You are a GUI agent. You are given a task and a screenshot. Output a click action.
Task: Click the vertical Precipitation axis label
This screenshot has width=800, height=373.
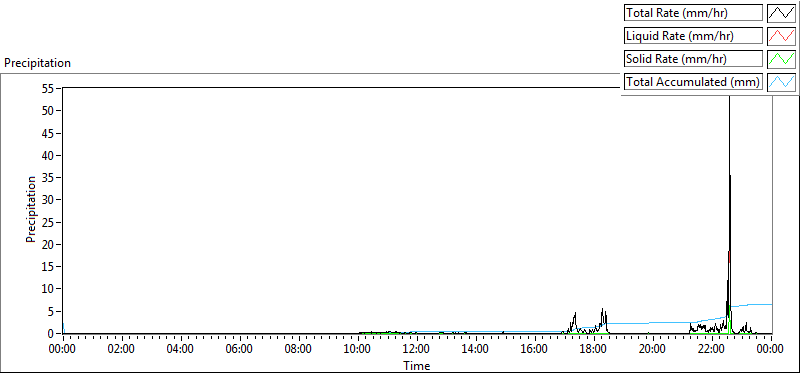(31, 209)
